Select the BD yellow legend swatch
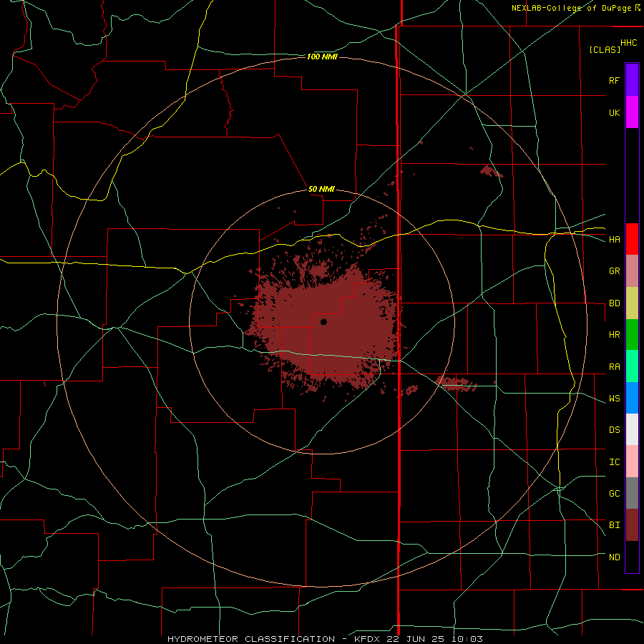 pyautogui.click(x=632, y=303)
